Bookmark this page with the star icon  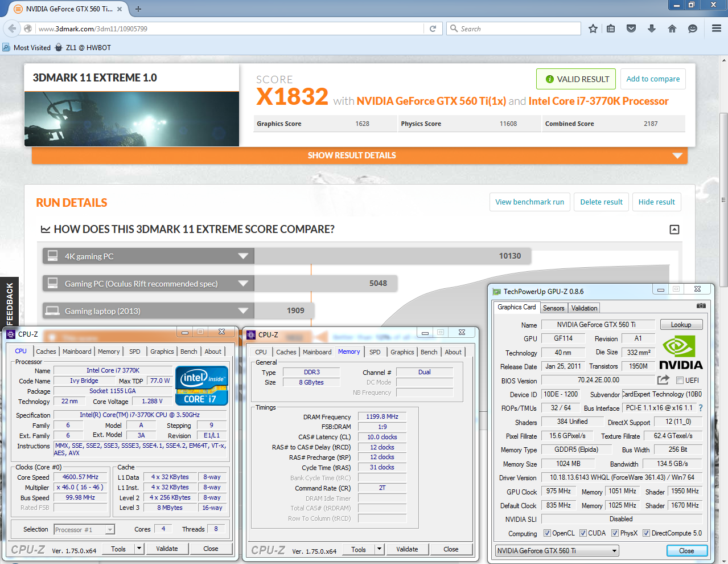(593, 28)
